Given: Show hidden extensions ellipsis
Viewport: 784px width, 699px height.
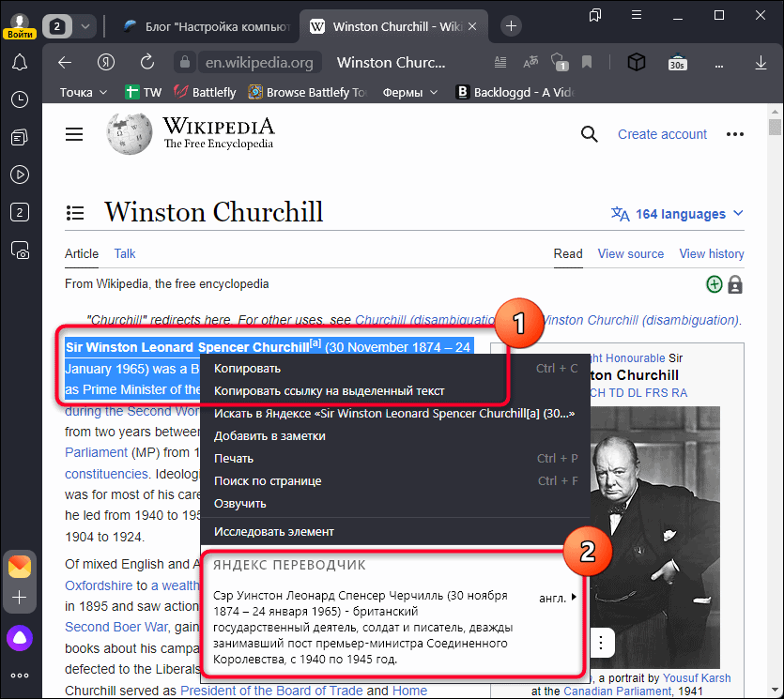Looking at the screenshot, I should (719, 66).
